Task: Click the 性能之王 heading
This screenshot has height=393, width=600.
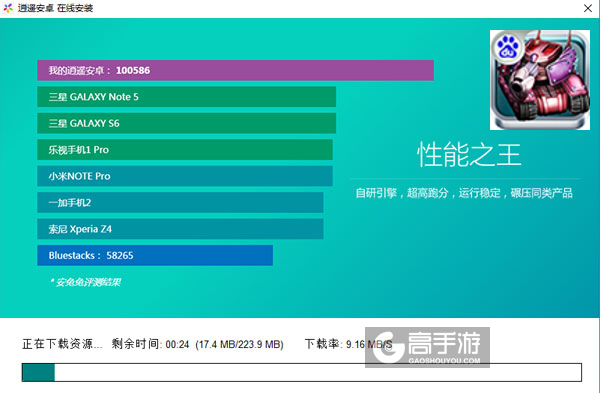Action: point(469,155)
